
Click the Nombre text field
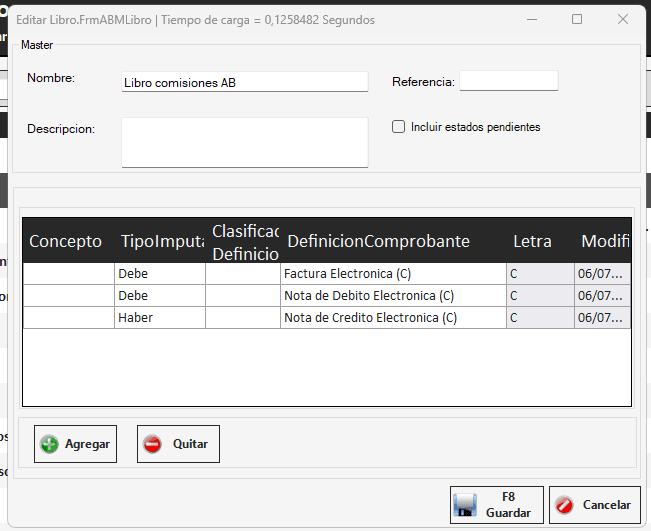coord(244,82)
